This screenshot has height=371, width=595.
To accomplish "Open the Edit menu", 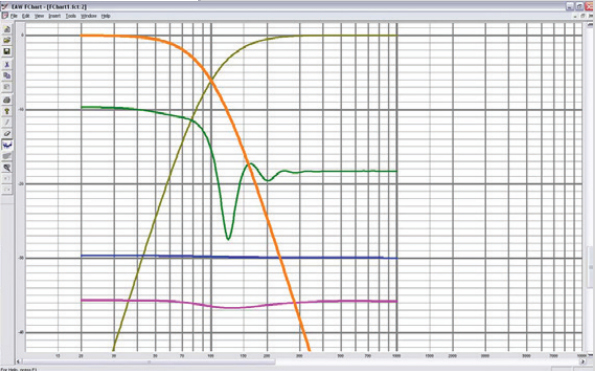I will pos(26,16).
